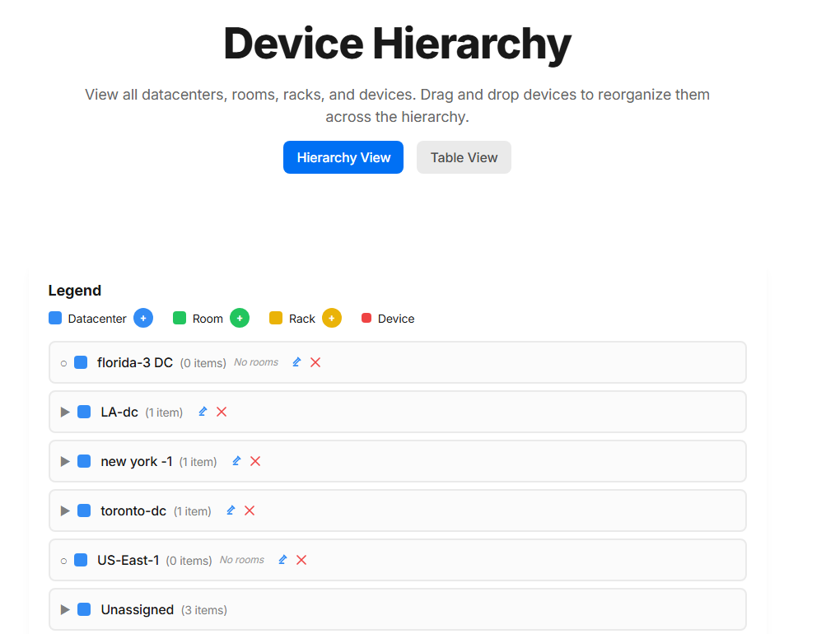Click the yellow Rack legend swatch
This screenshot has width=840, height=634.
276,318
